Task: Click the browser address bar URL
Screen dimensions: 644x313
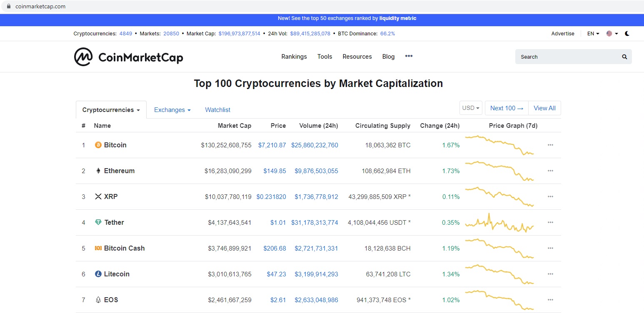Action: coord(40,6)
